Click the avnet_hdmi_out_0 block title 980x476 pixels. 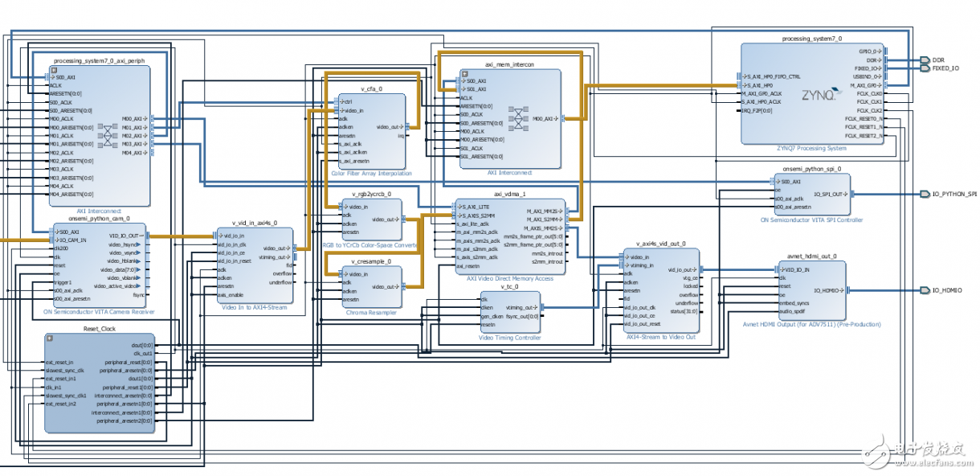click(x=811, y=256)
